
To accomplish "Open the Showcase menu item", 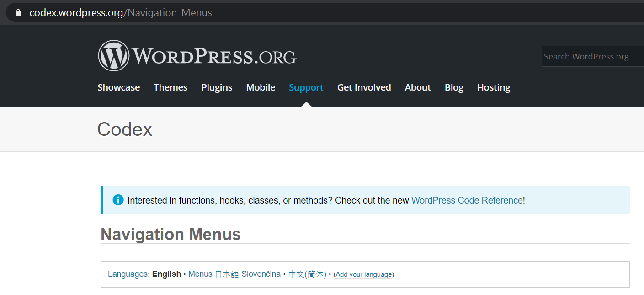I will point(119,87).
